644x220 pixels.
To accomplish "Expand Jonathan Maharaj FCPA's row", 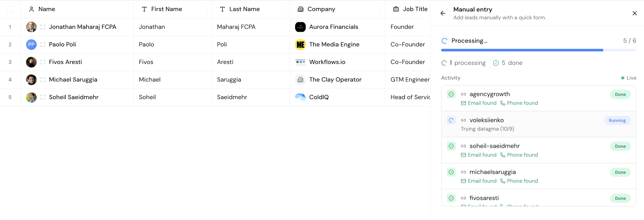I will click(43, 27).
